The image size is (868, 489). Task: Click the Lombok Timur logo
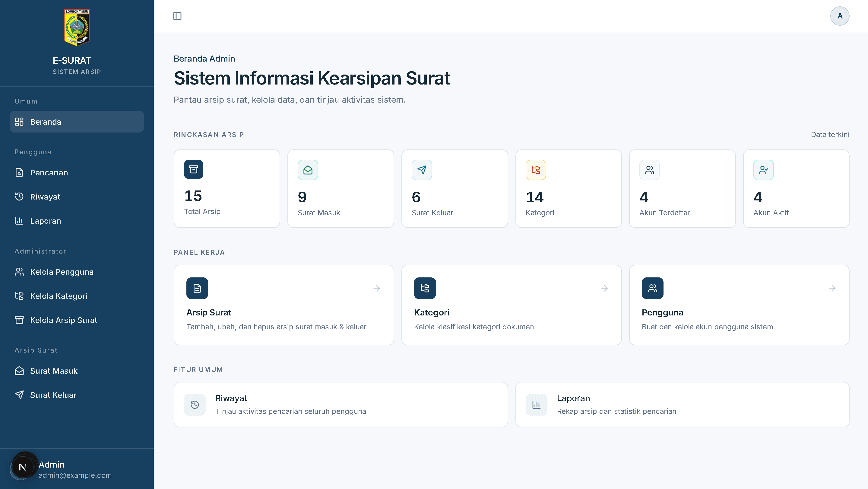pyautogui.click(x=77, y=27)
